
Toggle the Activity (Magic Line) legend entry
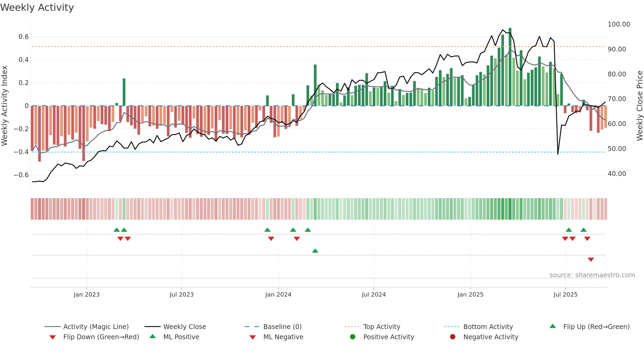[x=87, y=327]
